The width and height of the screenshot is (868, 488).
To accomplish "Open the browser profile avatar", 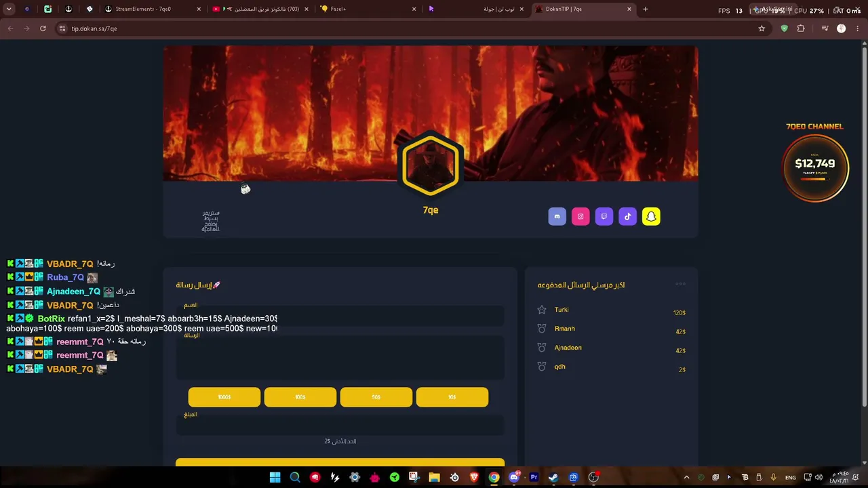I will (842, 28).
